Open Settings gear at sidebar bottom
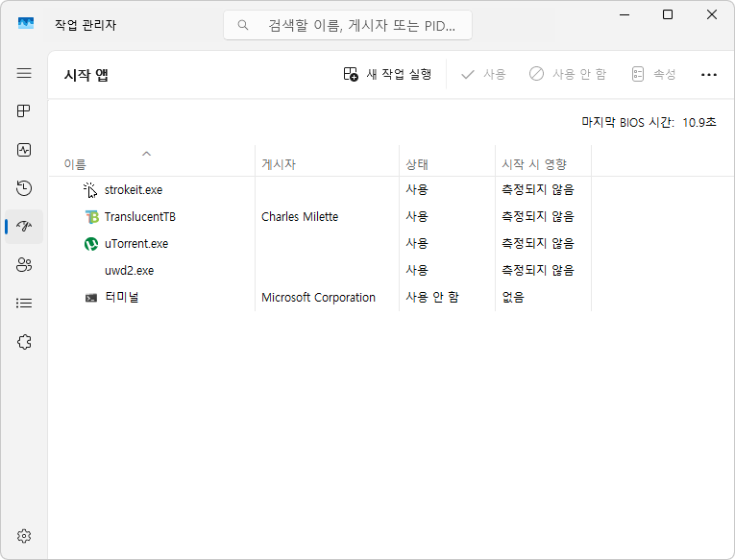This screenshot has height=560, width=735. click(24, 536)
